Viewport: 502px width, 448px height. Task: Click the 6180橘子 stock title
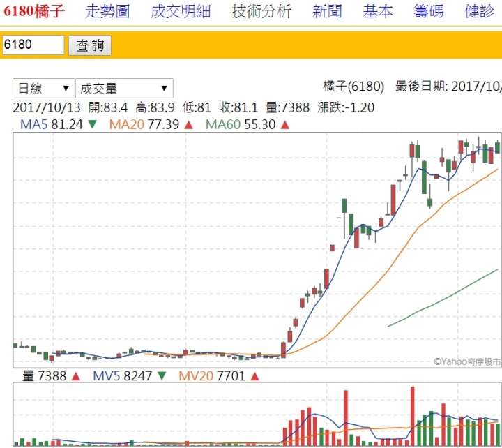(34, 11)
